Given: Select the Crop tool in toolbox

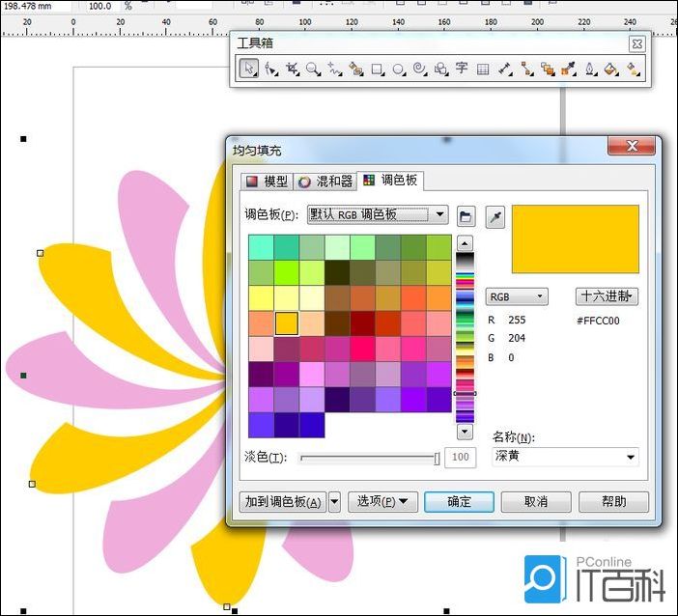Looking at the screenshot, I should click(292, 69).
